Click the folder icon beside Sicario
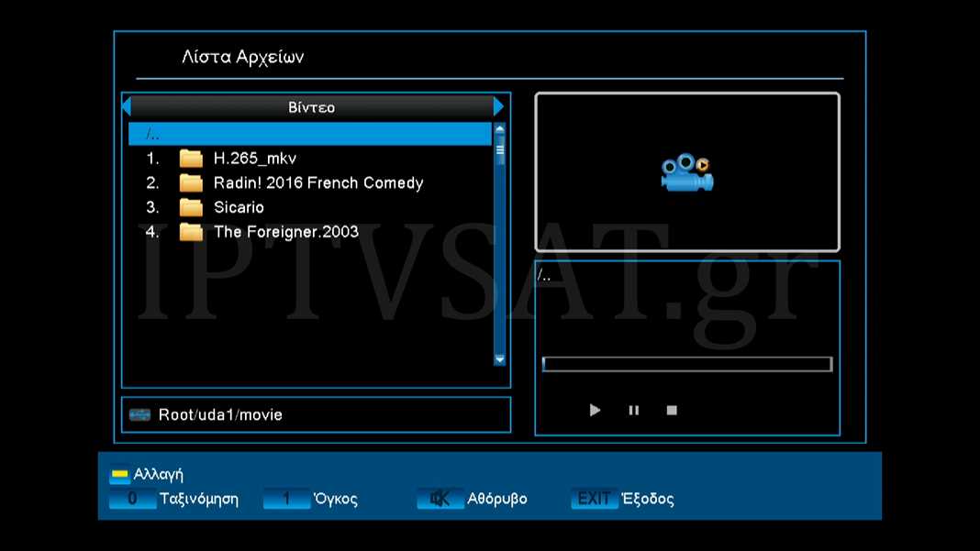 (x=191, y=207)
